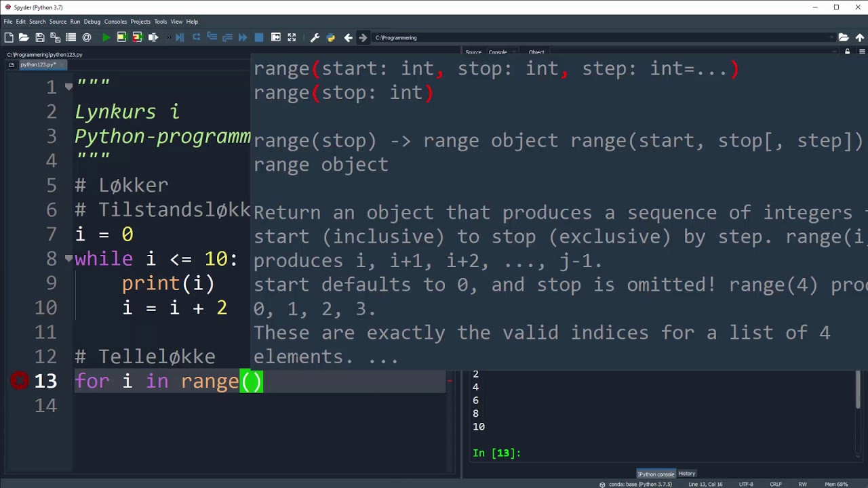The width and height of the screenshot is (868, 488).
Task: Run file with green play button
Action: pos(106,37)
